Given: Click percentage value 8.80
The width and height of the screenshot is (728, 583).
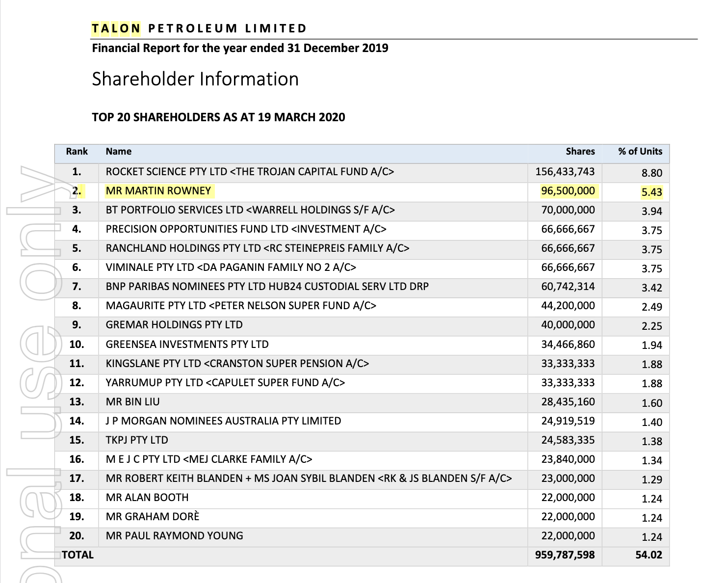Looking at the screenshot, I should [x=652, y=173].
